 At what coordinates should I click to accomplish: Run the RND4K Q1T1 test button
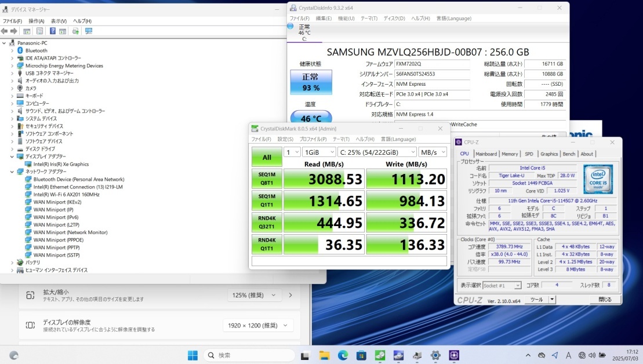pos(267,244)
